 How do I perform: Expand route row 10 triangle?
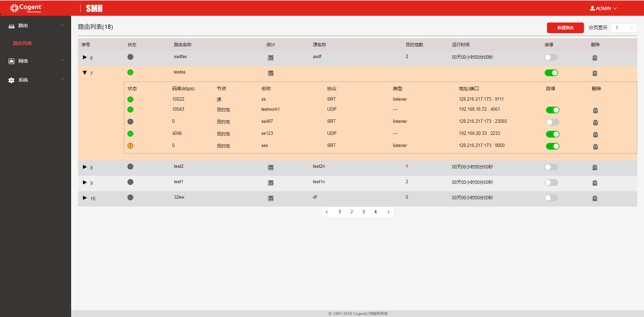pyautogui.click(x=85, y=198)
